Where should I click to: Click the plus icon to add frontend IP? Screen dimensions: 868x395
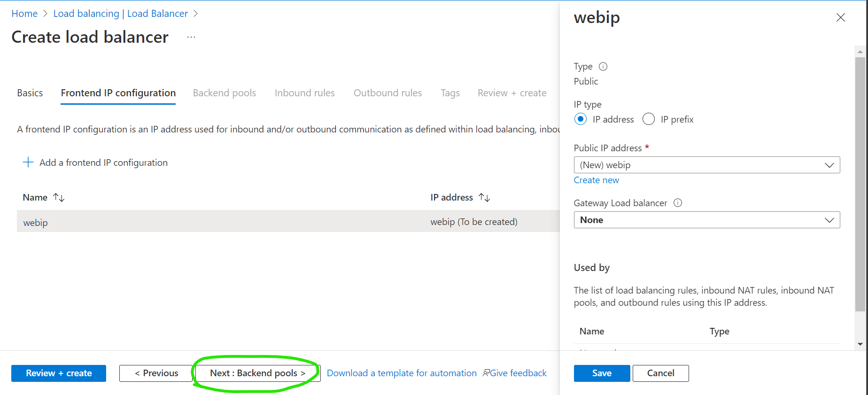(x=28, y=163)
